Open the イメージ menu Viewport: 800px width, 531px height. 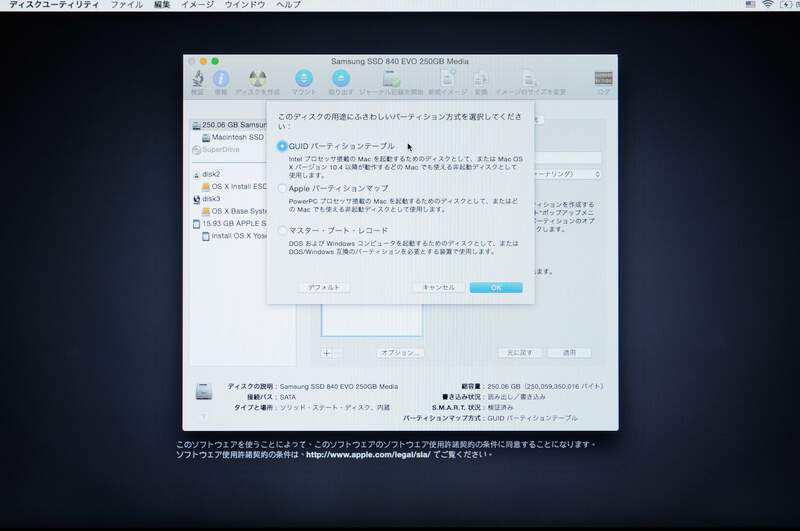[x=197, y=5]
